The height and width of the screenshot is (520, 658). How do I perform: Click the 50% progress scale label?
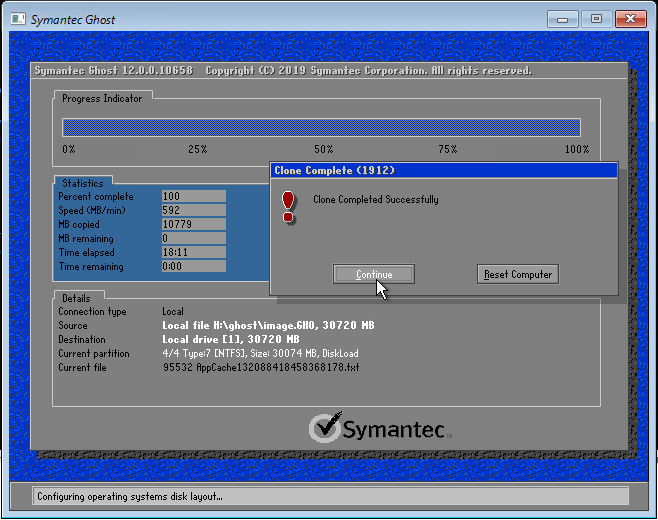[324, 149]
